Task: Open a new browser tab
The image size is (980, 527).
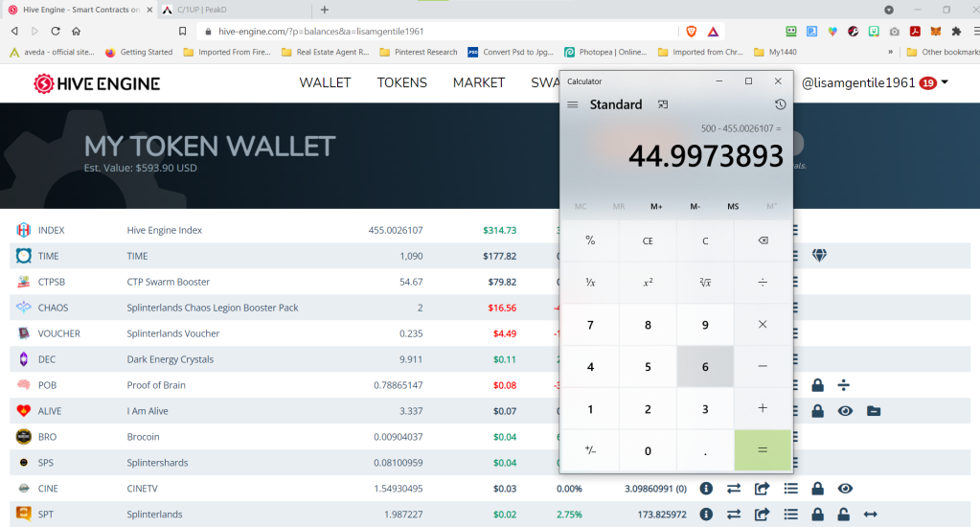Action: pyautogui.click(x=325, y=10)
